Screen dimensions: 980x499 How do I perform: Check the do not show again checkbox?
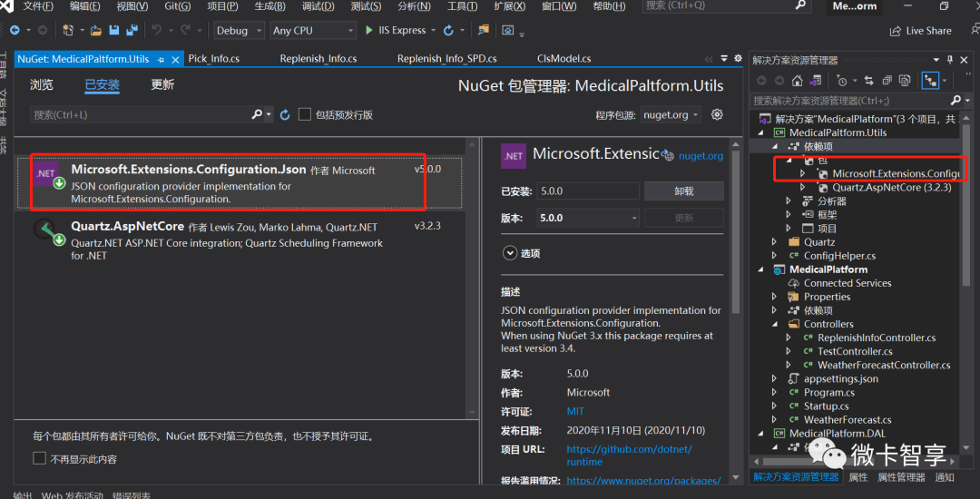[39, 459]
